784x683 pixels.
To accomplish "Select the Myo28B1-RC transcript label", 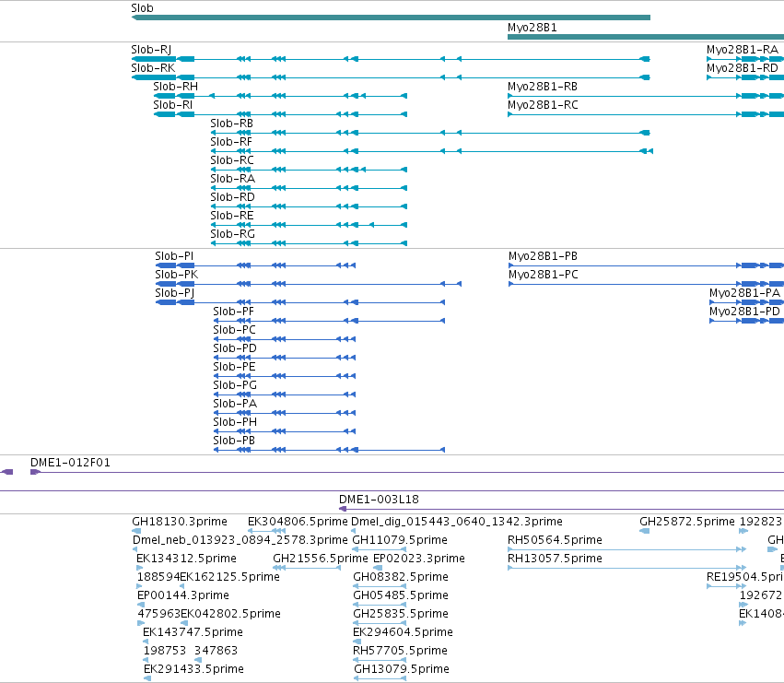I will tap(543, 105).
